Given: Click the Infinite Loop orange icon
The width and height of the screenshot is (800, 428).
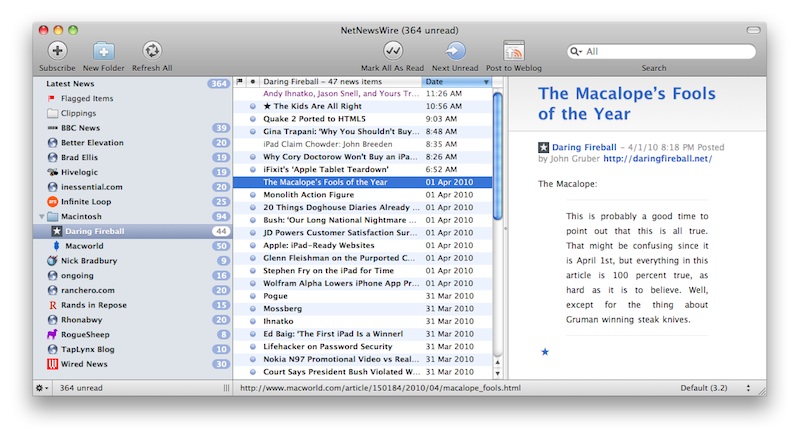Looking at the screenshot, I should [52, 202].
